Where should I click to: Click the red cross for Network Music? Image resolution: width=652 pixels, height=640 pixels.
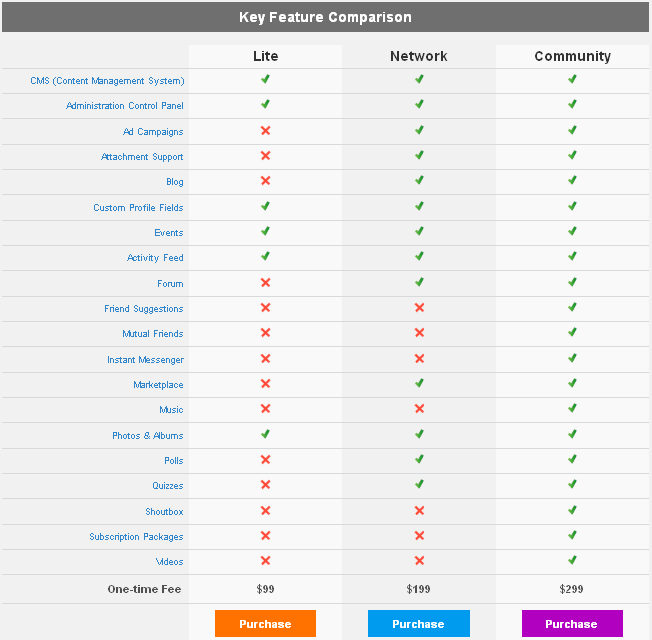(x=419, y=409)
